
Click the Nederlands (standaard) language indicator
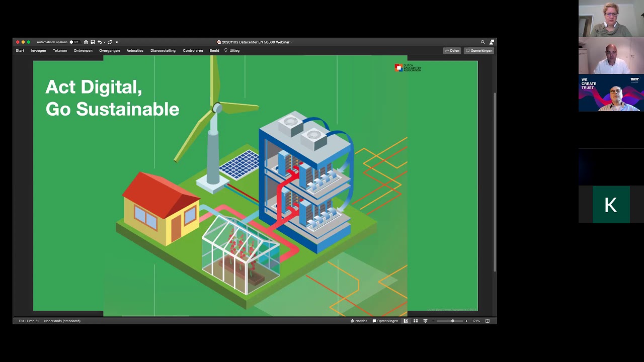pos(62,321)
